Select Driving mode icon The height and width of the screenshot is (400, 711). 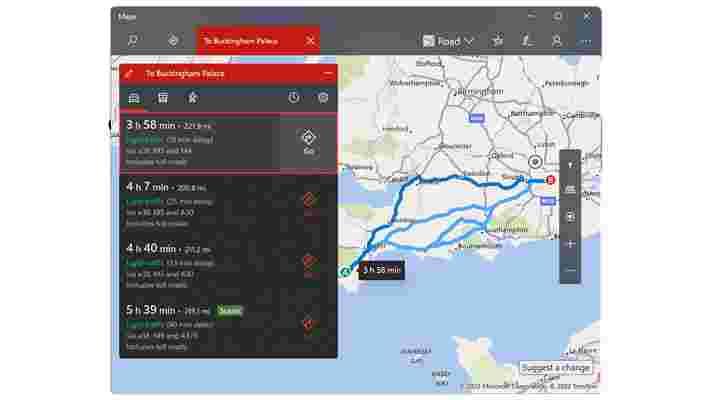[133, 98]
